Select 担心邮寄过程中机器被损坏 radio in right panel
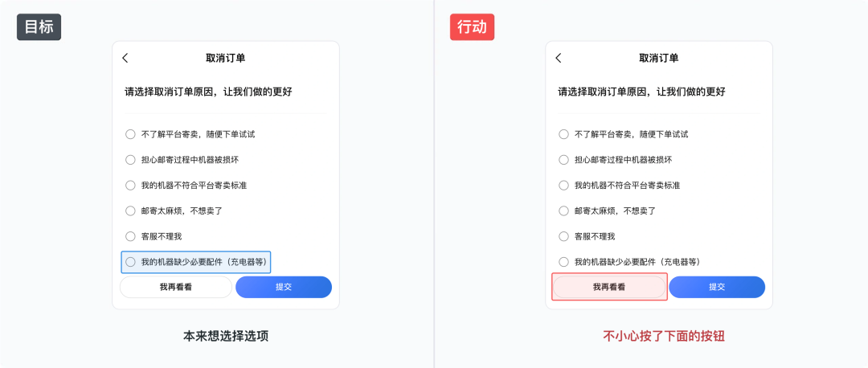Image resolution: width=868 pixels, height=368 pixels. [x=564, y=160]
